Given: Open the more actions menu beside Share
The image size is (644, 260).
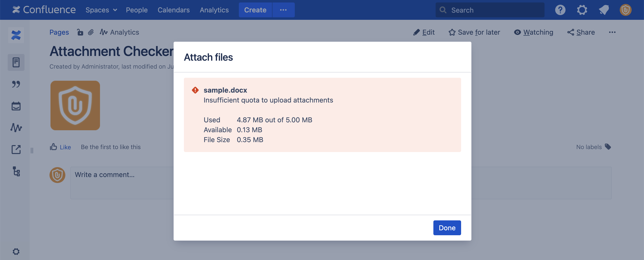Looking at the screenshot, I should point(613,32).
